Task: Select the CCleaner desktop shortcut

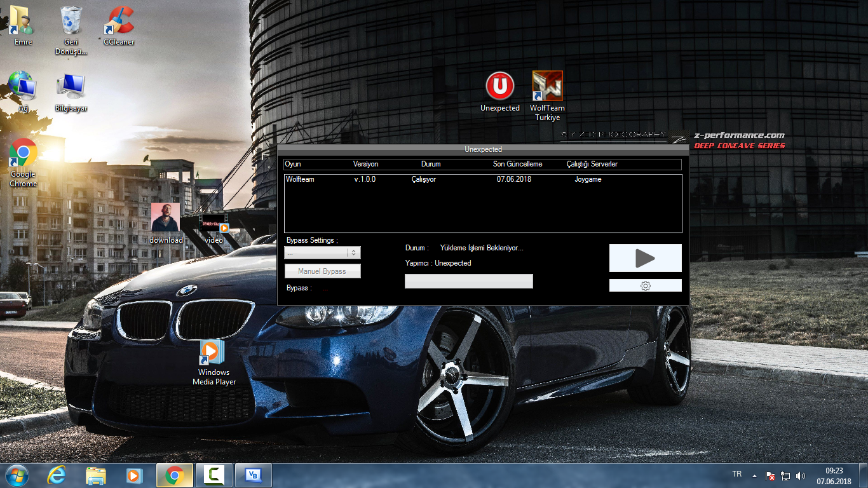Action: 119,25
